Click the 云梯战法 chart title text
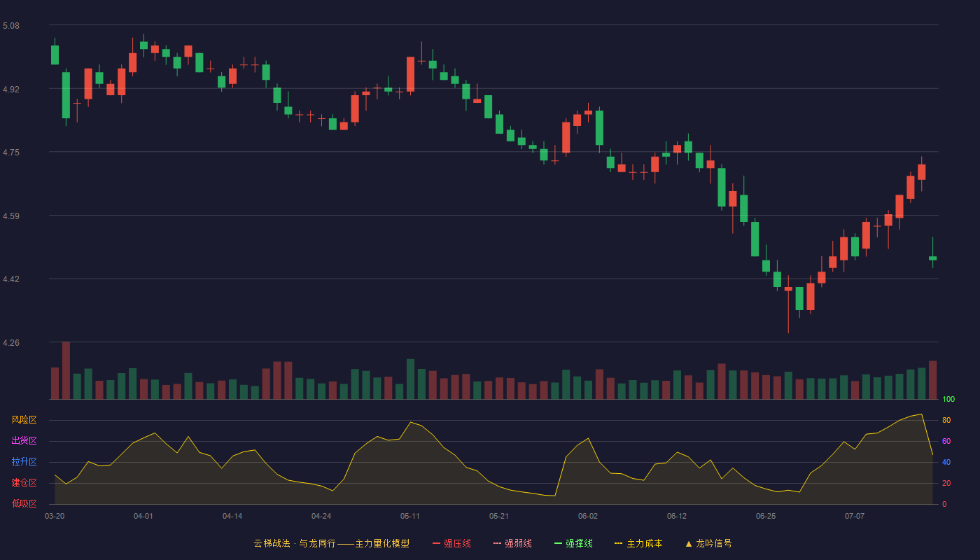This screenshot has height=560, width=980. tap(272, 543)
